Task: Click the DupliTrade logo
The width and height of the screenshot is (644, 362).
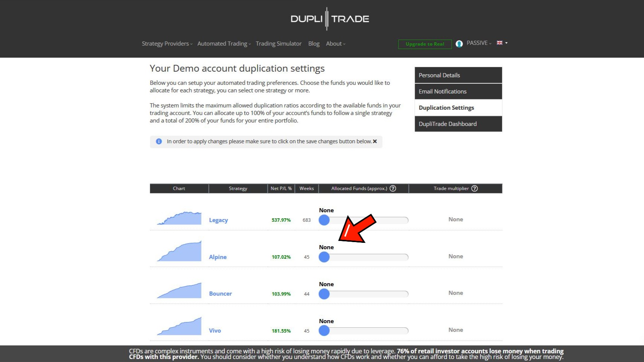Action: 330,18
